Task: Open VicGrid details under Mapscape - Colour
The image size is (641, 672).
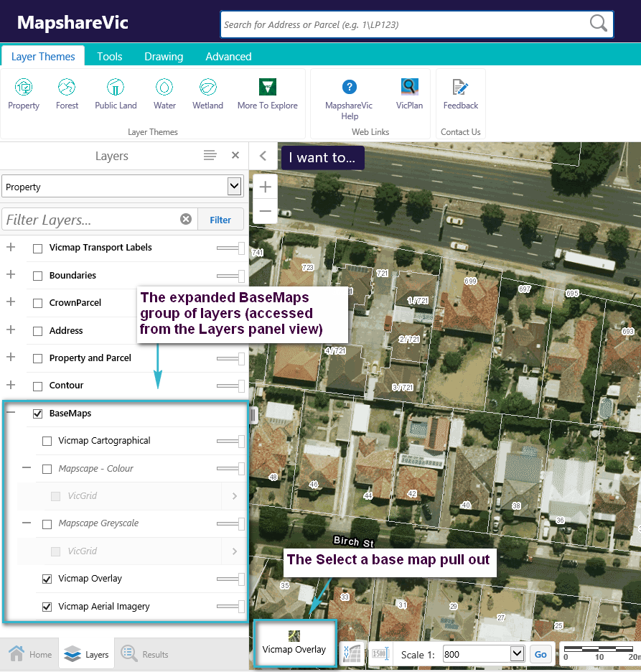Action: 235,496
